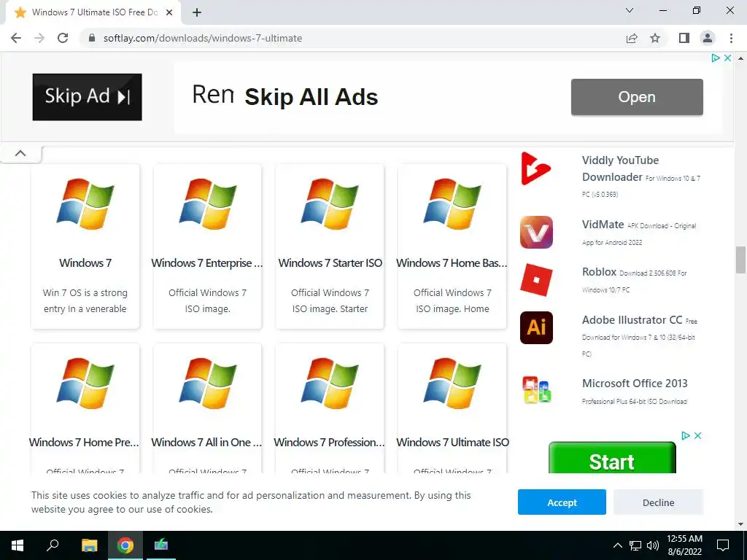Open the taskbar clock and date
The height and width of the screenshot is (560, 747).
(684, 545)
